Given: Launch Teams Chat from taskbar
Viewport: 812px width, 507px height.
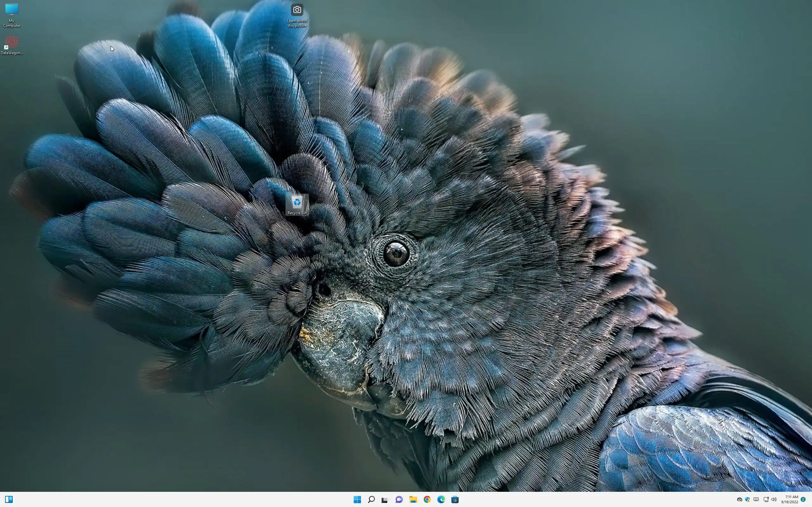Looking at the screenshot, I should pyautogui.click(x=399, y=500).
